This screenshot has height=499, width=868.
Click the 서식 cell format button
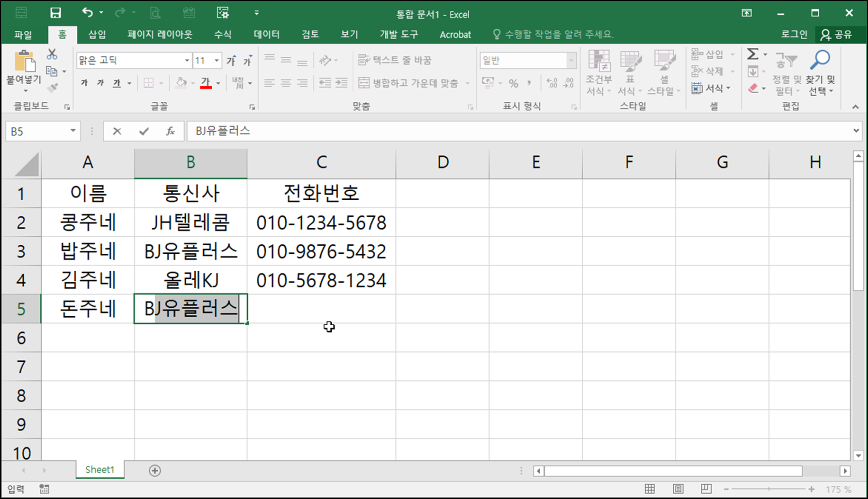[x=711, y=89]
